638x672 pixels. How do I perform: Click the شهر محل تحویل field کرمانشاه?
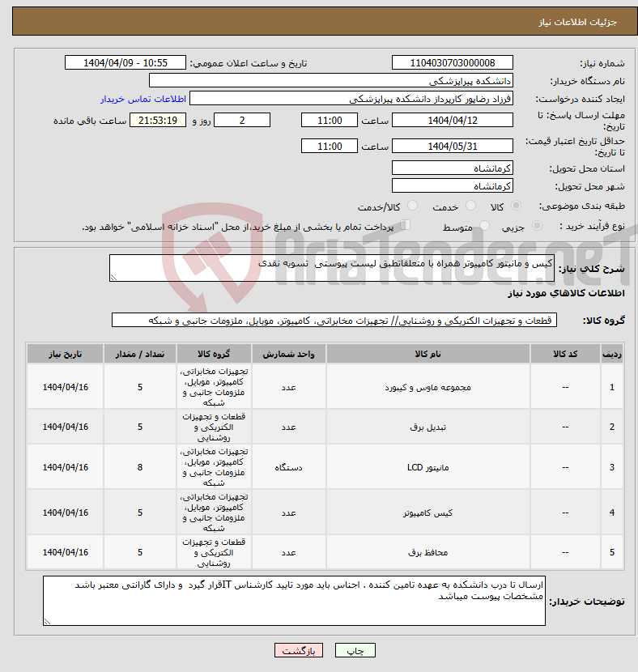[x=453, y=185]
